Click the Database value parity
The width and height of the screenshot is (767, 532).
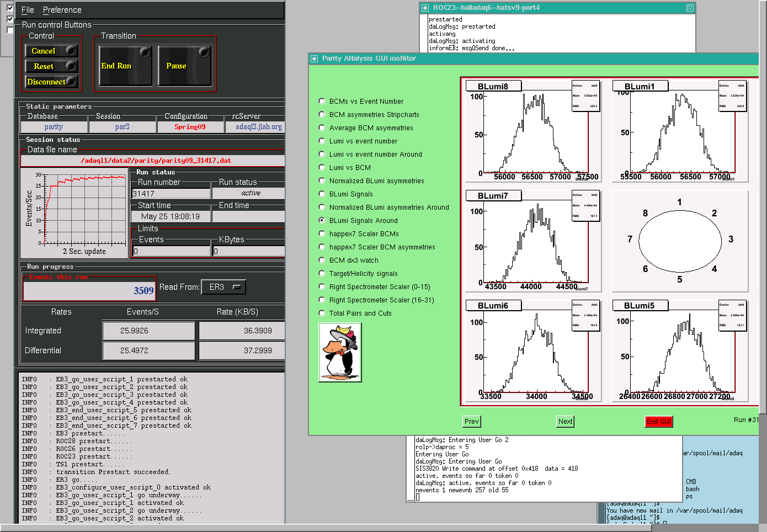[x=54, y=127]
